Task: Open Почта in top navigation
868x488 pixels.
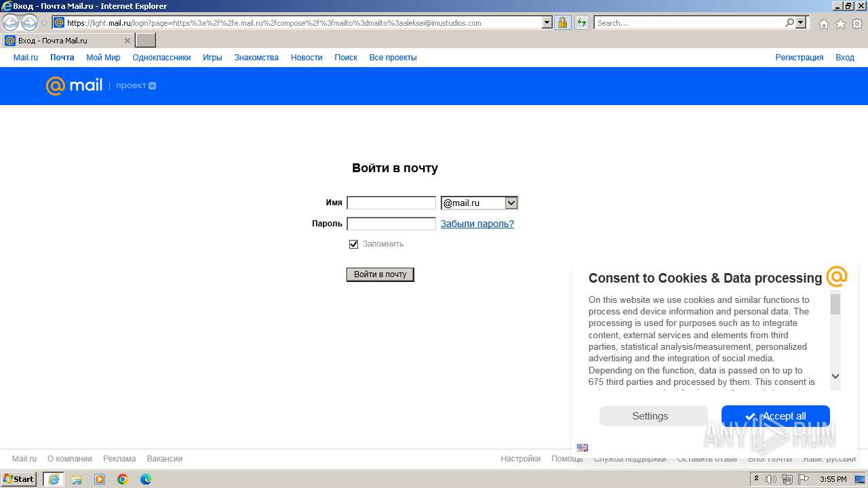Action: click(62, 58)
